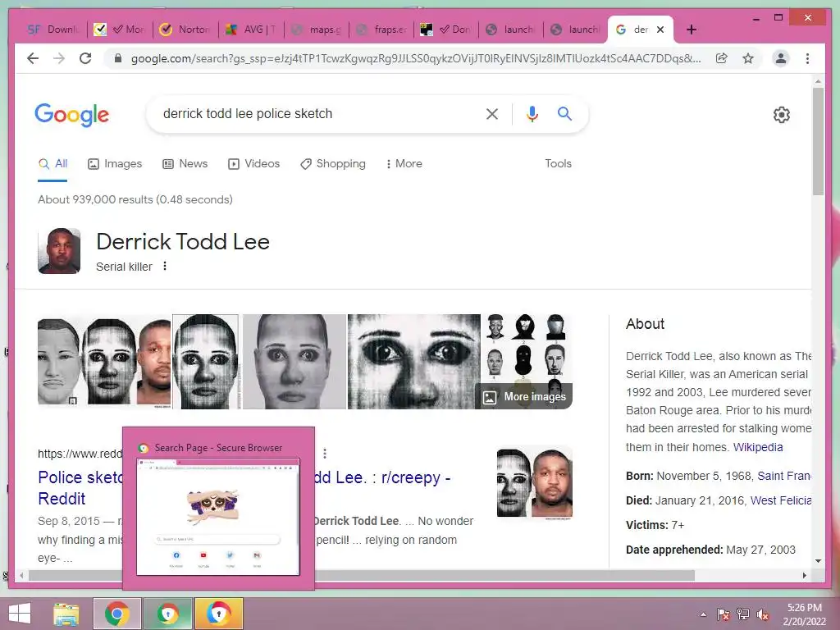Open the gray frontal face sketch image
The width and height of the screenshot is (840, 630).
tap(294, 362)
